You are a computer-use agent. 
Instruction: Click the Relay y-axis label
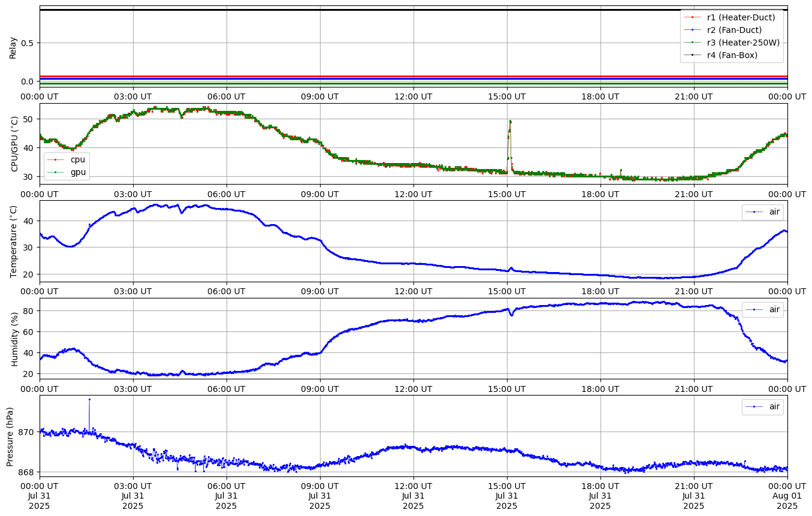[13, 47]
